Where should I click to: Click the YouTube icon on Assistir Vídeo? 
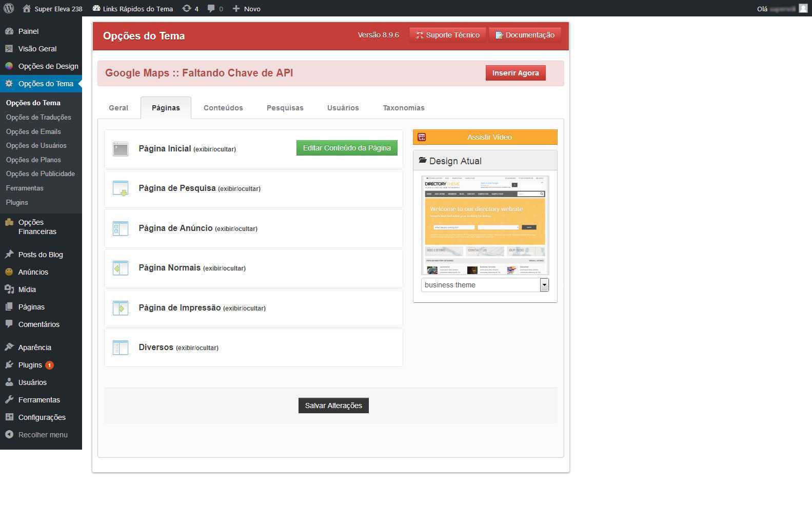click(422, 137)
